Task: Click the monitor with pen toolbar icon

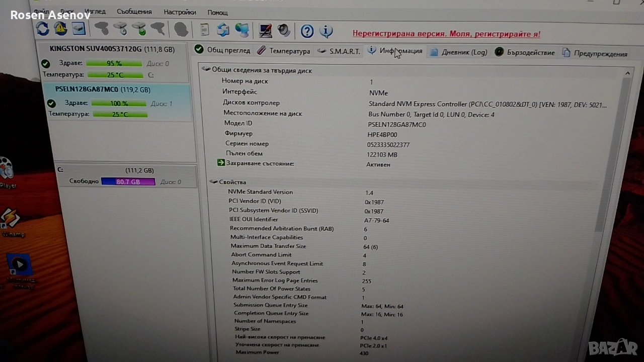Action: tap(265, 31)
